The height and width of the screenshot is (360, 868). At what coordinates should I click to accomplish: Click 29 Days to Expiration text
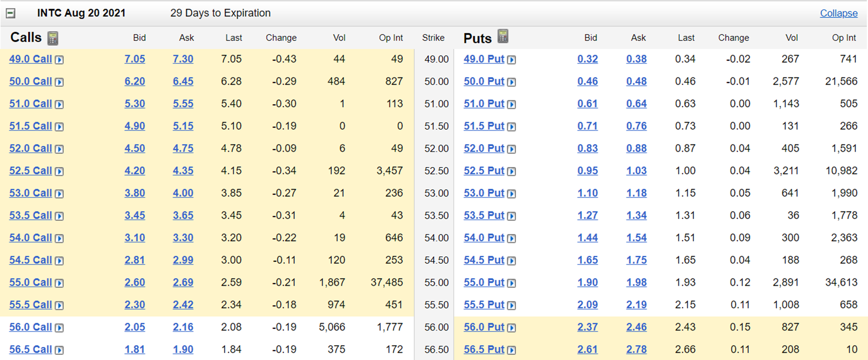(220, 13)
